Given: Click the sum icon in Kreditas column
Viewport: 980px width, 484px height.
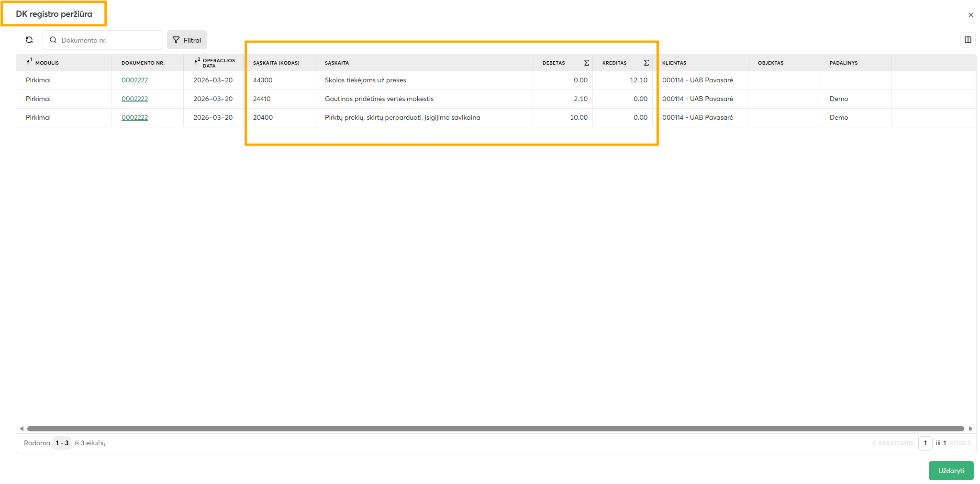Looking at the screenshot, I should (x=646, y=63).
